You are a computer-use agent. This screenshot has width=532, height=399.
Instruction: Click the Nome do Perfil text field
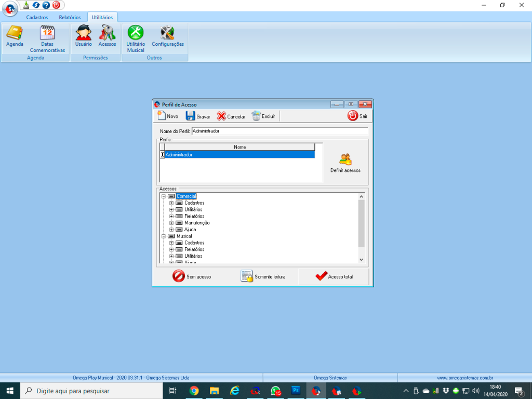click(x=280, y=131)
